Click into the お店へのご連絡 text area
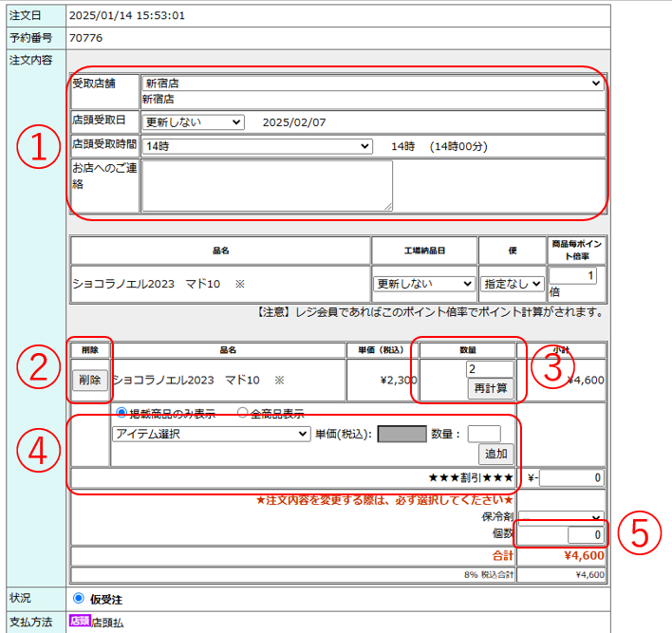The width and height of the screenshot is (672, 633). coord(266,185)
